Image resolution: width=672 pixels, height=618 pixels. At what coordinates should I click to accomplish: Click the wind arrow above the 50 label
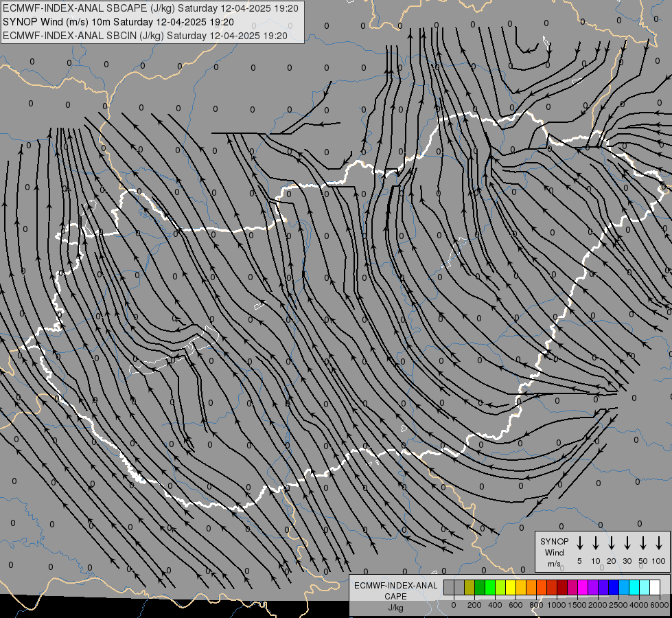tap(643, 543)
